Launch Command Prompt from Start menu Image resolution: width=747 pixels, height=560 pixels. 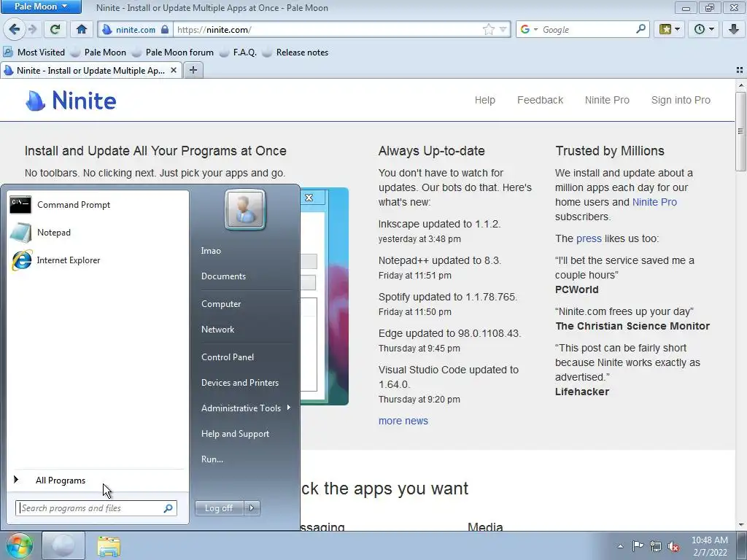pos(98,205)
